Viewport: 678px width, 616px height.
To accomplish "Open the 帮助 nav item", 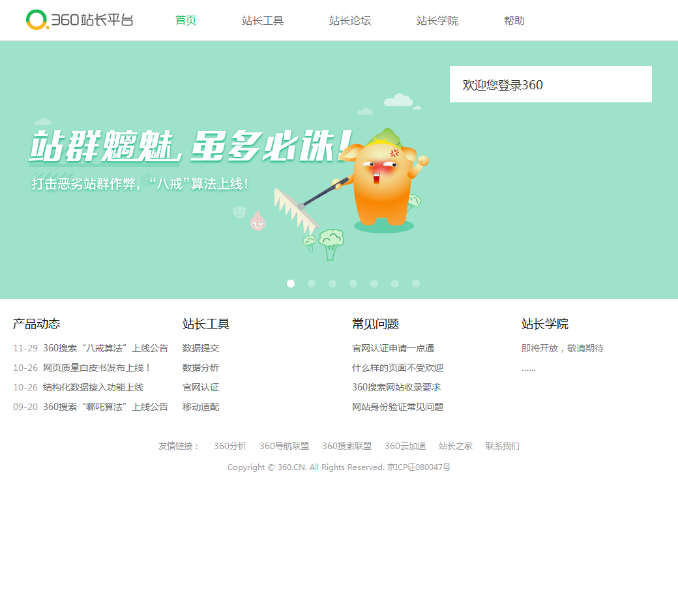I will (x=514, y=20).
